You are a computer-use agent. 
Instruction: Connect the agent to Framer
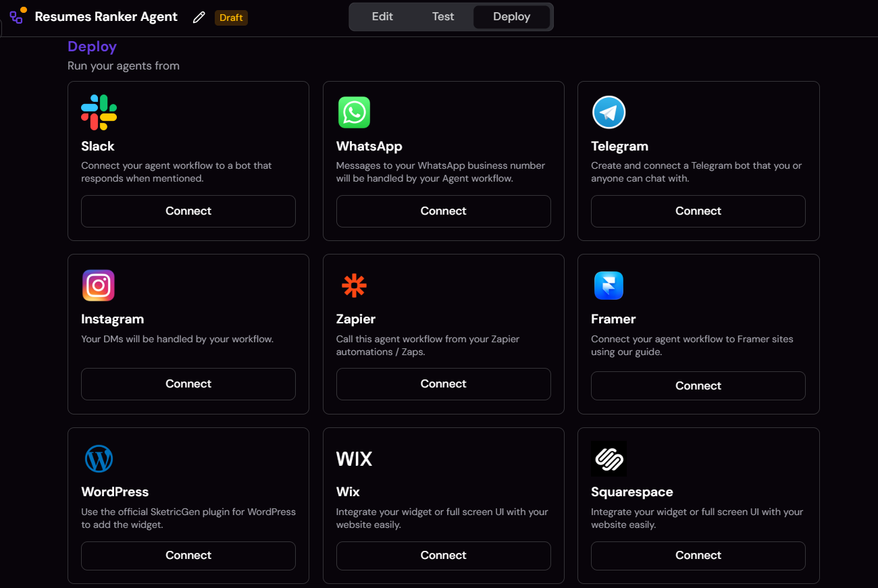[x=698, y=386]
